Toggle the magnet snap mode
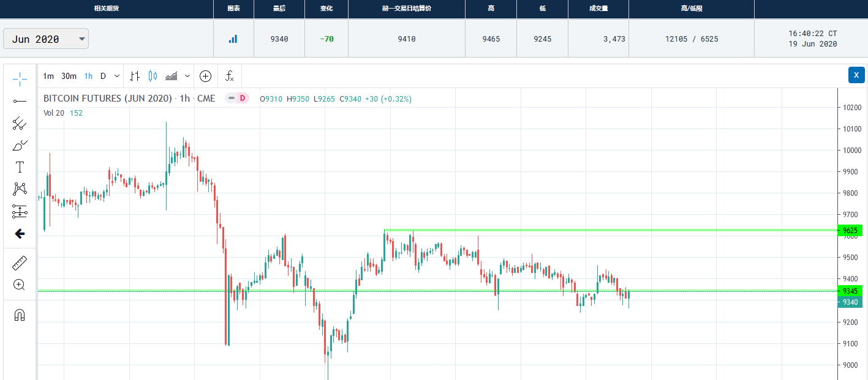The height and width of the screenshot is (380, 868). (x=20, y=315)
